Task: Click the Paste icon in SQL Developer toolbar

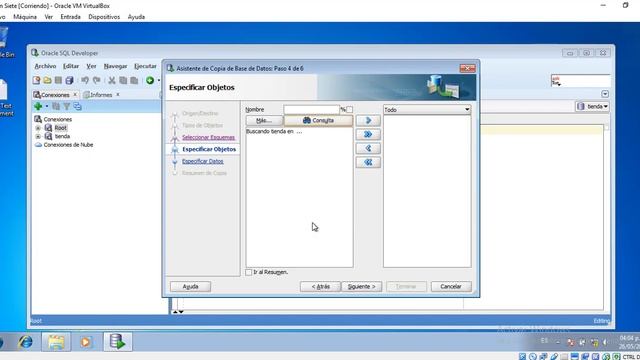Action: tap(134, 80)
